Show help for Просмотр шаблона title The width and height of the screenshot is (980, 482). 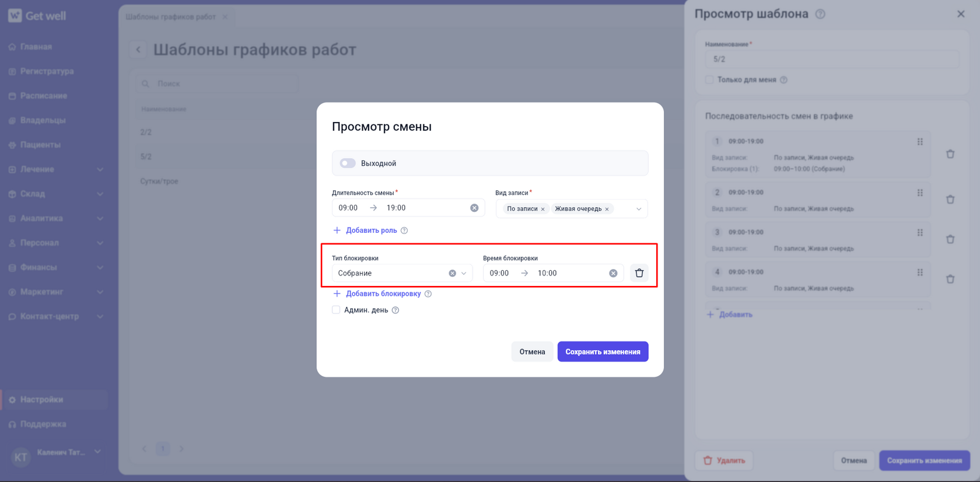point(820,14)
